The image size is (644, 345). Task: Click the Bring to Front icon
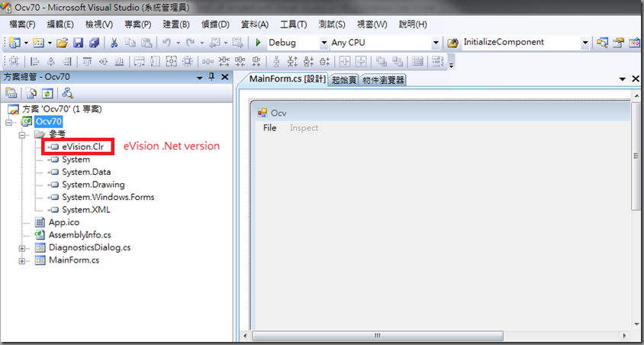(382, 62)
